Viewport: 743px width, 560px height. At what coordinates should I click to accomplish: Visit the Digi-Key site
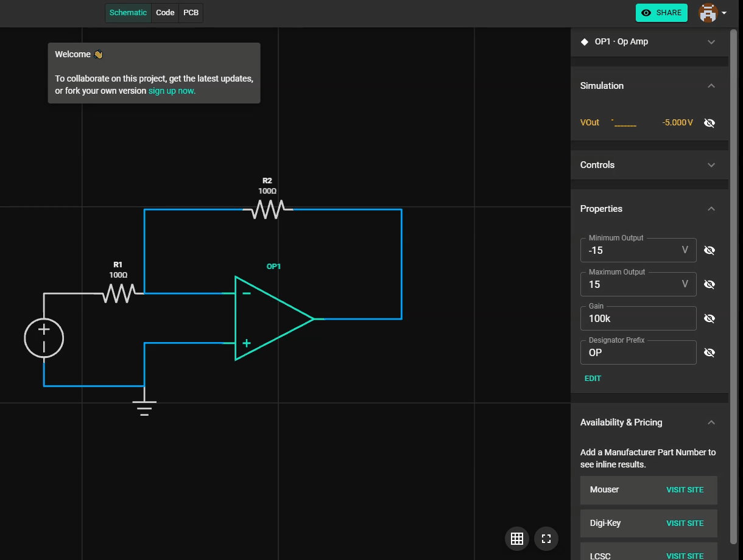coord(685,523)
